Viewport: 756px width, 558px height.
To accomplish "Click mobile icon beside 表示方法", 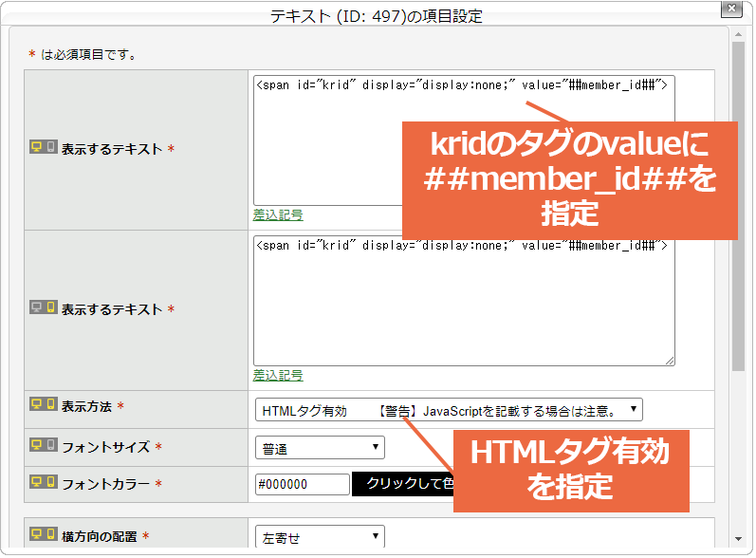I will (x=50, y=404).
